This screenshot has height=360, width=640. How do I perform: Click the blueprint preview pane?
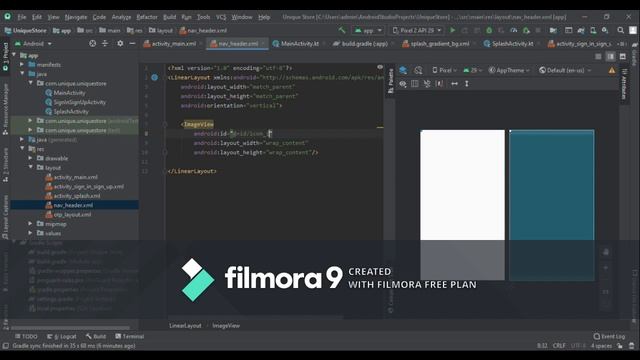551,205
